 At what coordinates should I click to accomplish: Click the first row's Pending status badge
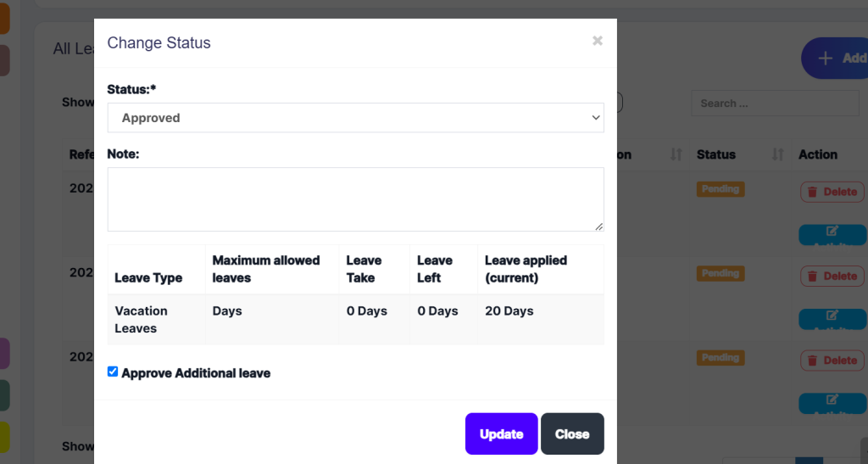[720, 189]
